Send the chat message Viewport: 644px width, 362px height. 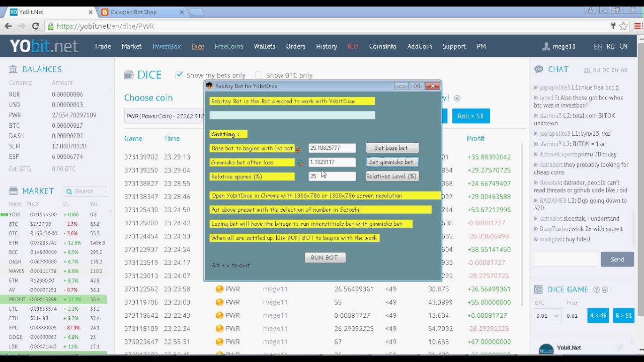pos(617,259)
